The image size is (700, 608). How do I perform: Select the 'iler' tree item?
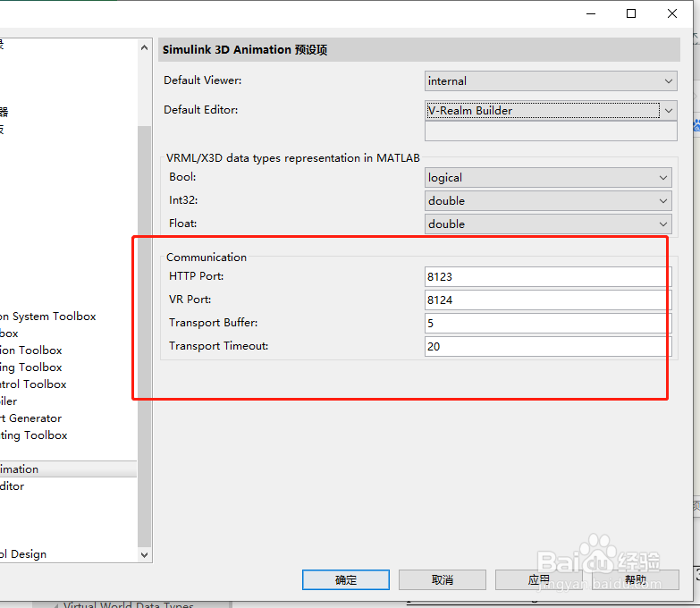coord(9,401)
